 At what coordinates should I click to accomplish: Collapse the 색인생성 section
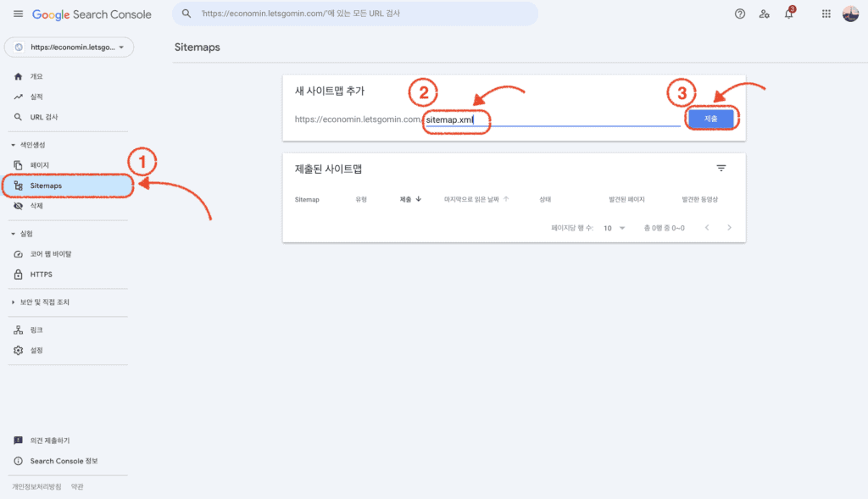(x=29, y=145)
